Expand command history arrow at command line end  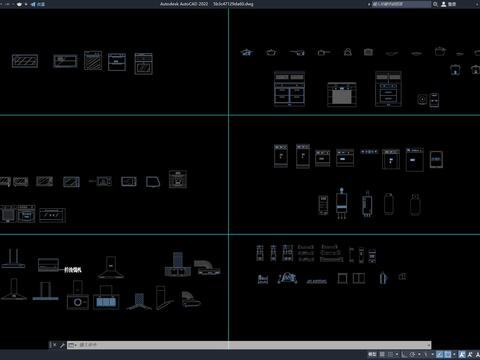tap(429, 345)
